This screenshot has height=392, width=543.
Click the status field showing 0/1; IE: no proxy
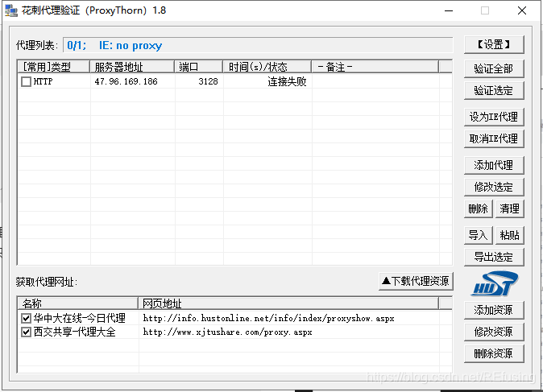point(258,45)
